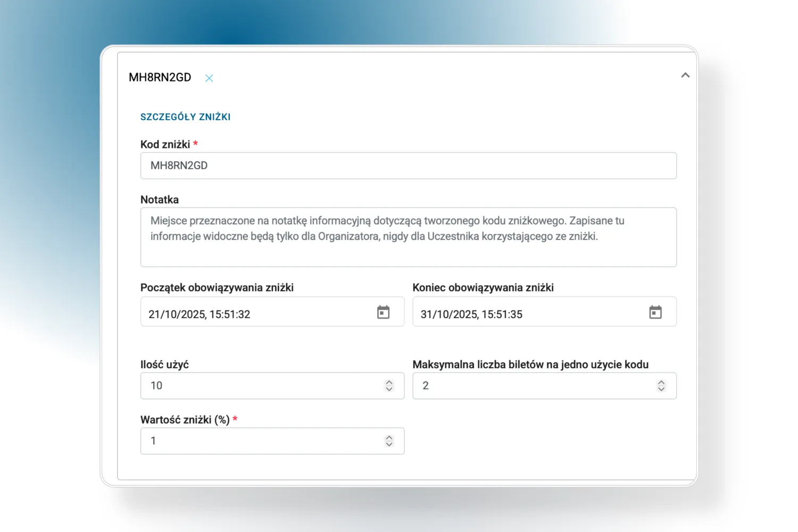Decrease Wartość zniżki using the down arrow

[x=388, y=444]
